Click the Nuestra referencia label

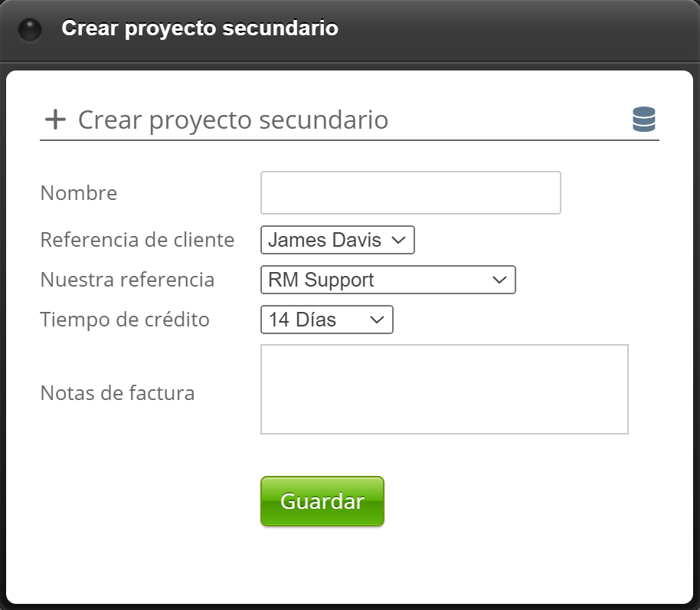(x=127, y=280)
